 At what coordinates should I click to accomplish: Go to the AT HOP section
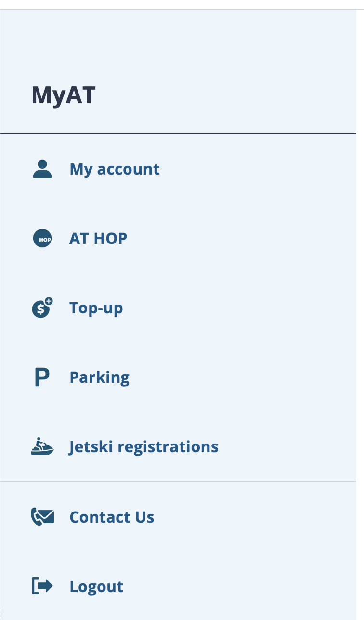[98, 239]
